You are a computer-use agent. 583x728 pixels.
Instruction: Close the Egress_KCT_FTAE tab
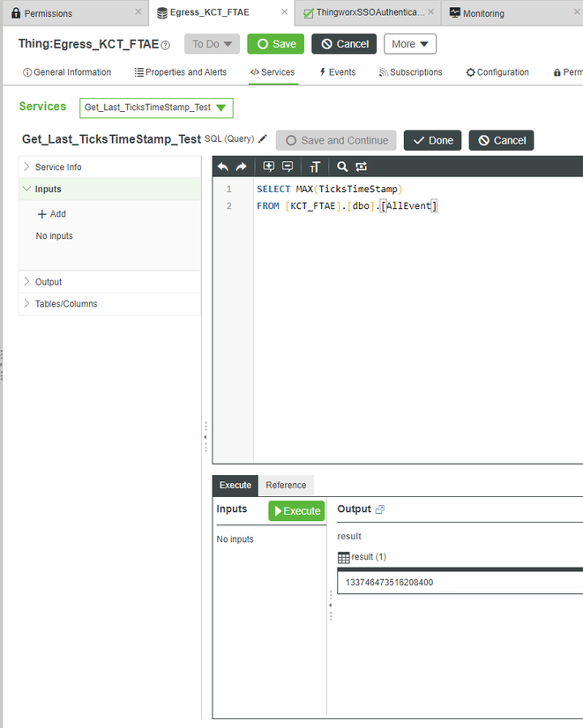284,12
